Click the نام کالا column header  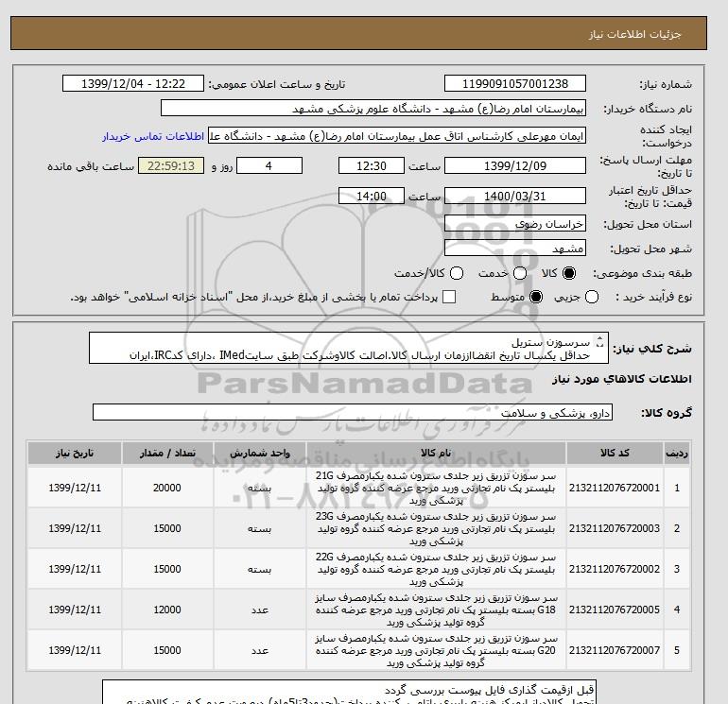[x=436, y=453]
